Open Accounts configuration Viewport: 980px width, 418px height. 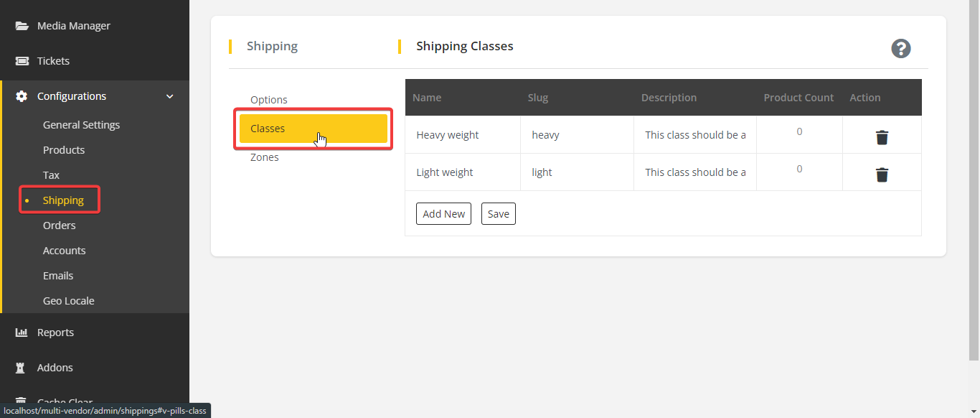click(x=64, y=251)
